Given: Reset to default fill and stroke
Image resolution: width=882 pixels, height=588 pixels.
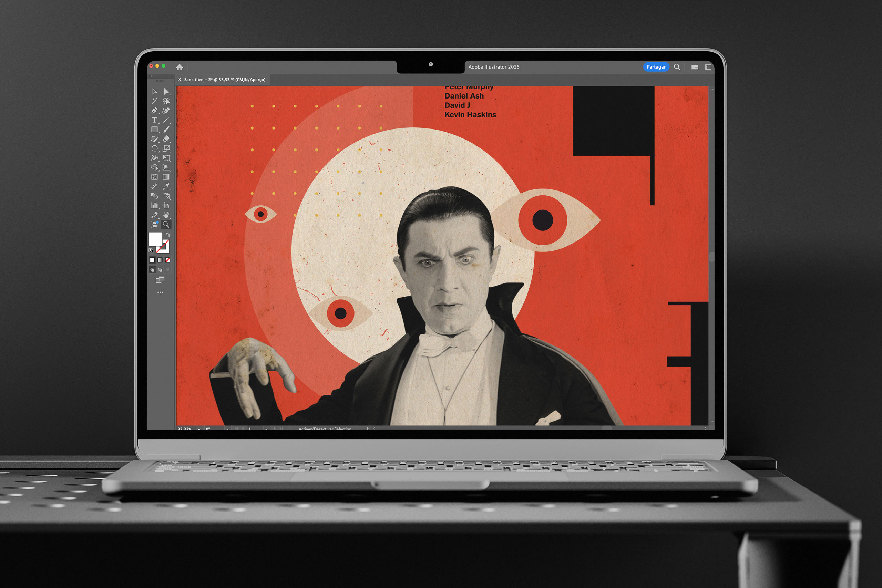Looking at the screenshot, I should coord(151,251).
